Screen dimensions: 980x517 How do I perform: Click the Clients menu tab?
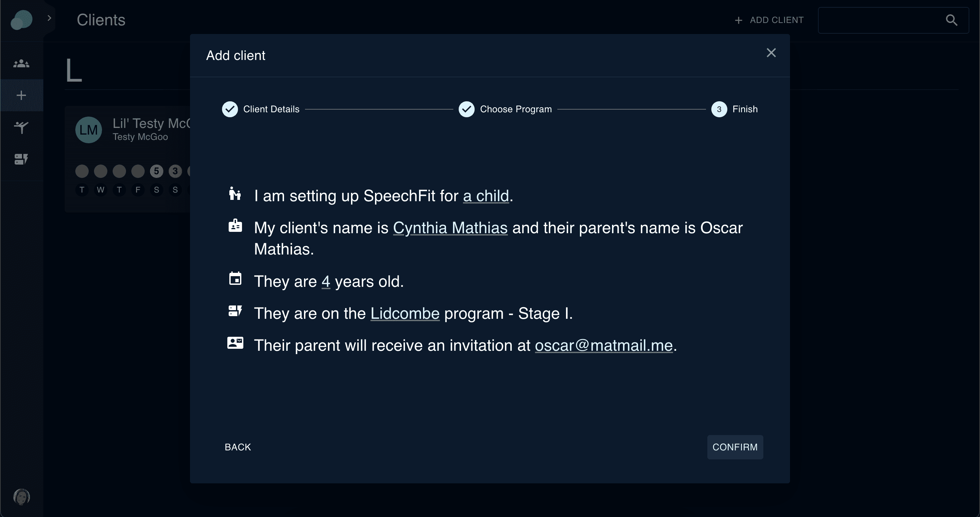21,64
